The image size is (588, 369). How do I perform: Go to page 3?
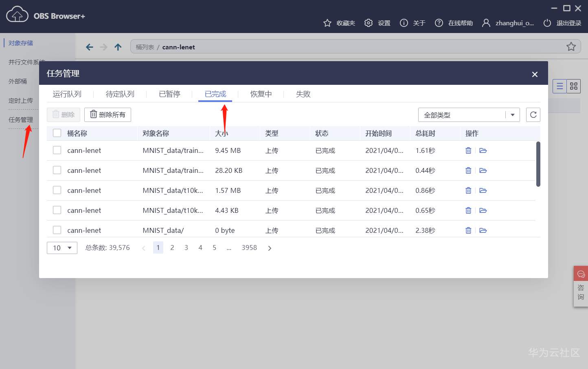pos(186,247)
